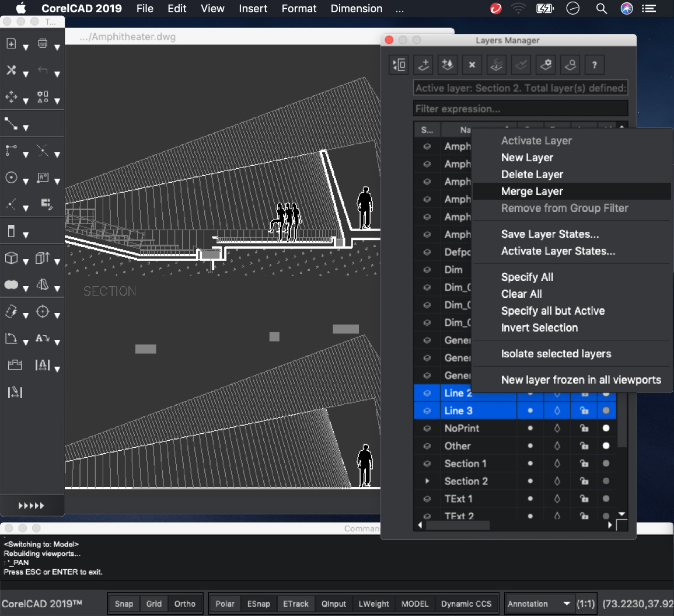Image resolution: width=674 pixels, height=616 pixels.
Task: Open the layer settings gear icon
Action: click(x=546, y=65)
